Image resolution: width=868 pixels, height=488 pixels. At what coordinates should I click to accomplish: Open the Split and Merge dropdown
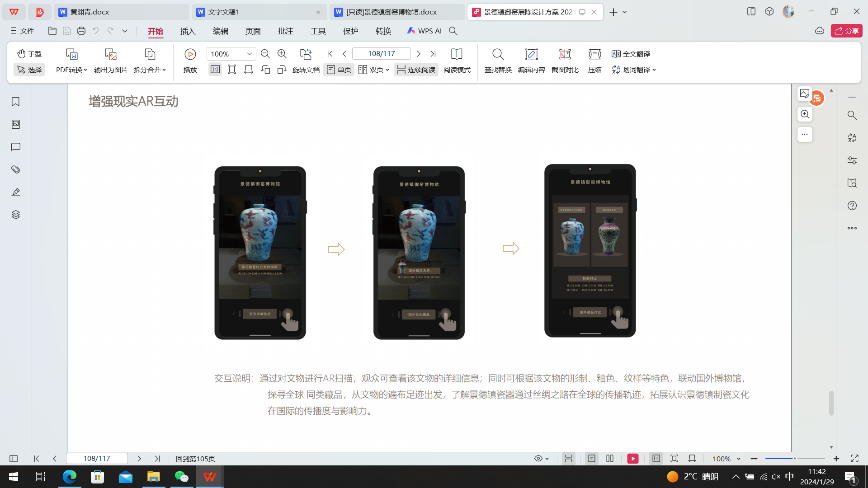tap(150, 70)
